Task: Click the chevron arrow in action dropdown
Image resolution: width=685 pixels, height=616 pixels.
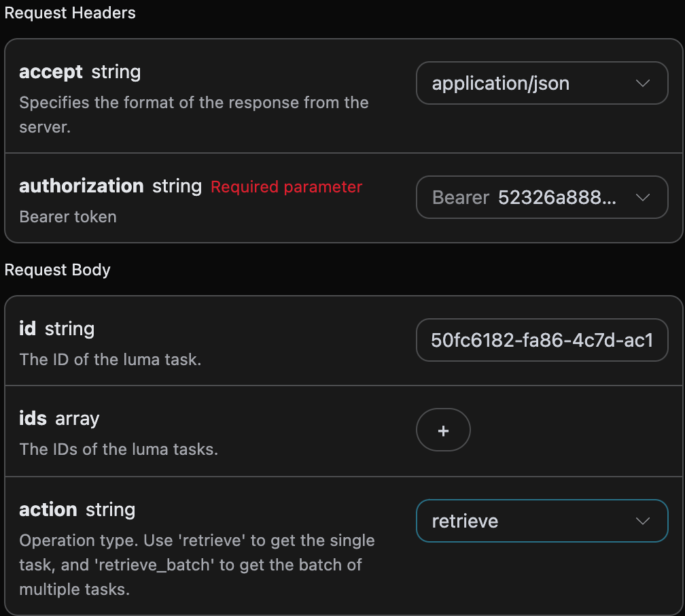Action: click(642, 521)
